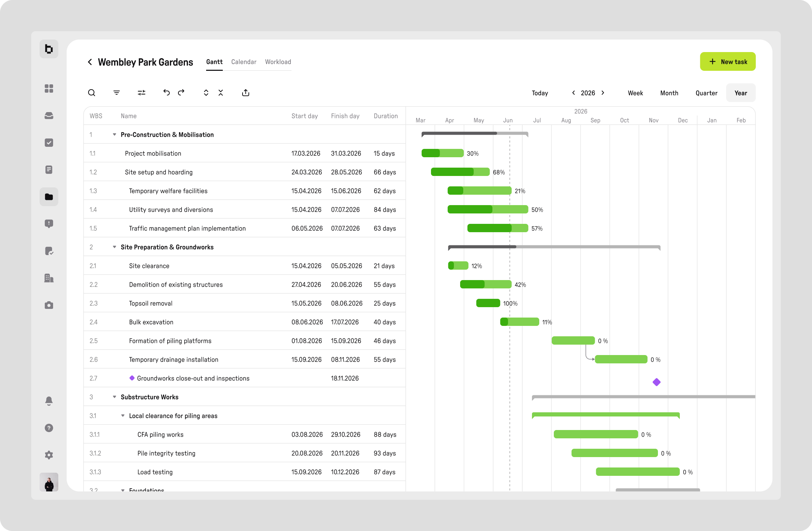Expand all rows icon
Viewport: 812px width, 531px height.
[206, 93]
